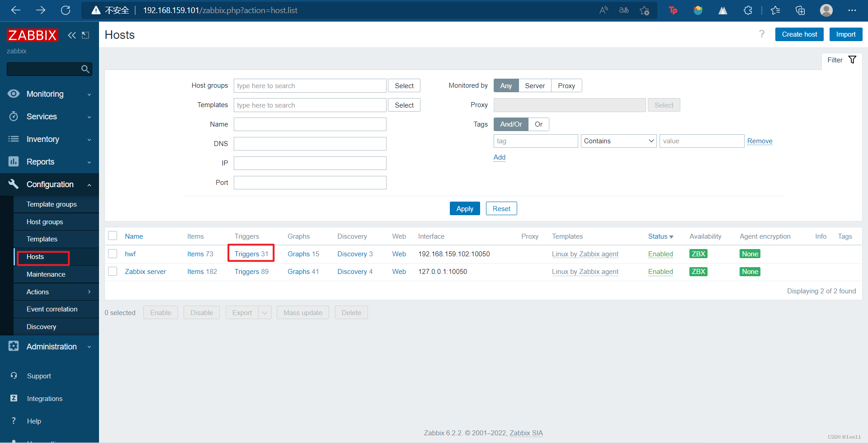The width and height of the screenshot is (868, 443).
Task: Expand the Monitoring menu
Action: 49,94
